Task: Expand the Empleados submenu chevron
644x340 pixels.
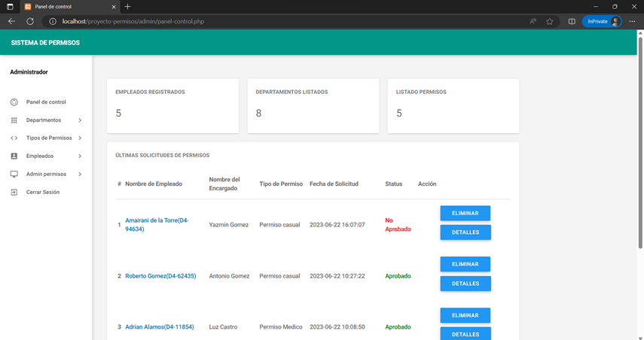Action: point(80,156)
